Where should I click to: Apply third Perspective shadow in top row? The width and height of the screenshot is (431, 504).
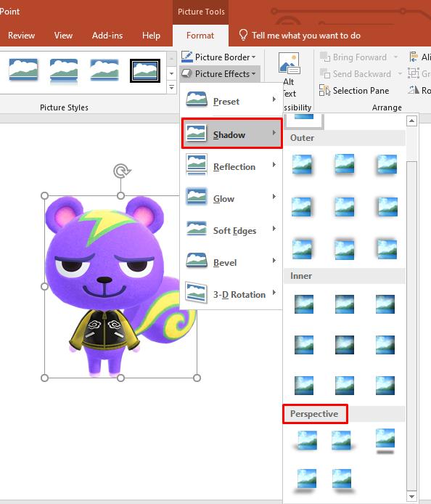tap(385, 441)
